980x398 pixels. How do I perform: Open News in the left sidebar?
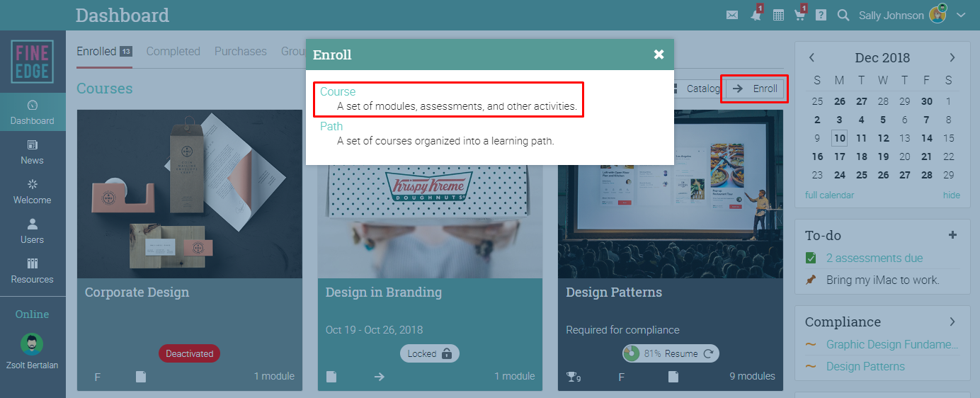click(x=32, y=152)
